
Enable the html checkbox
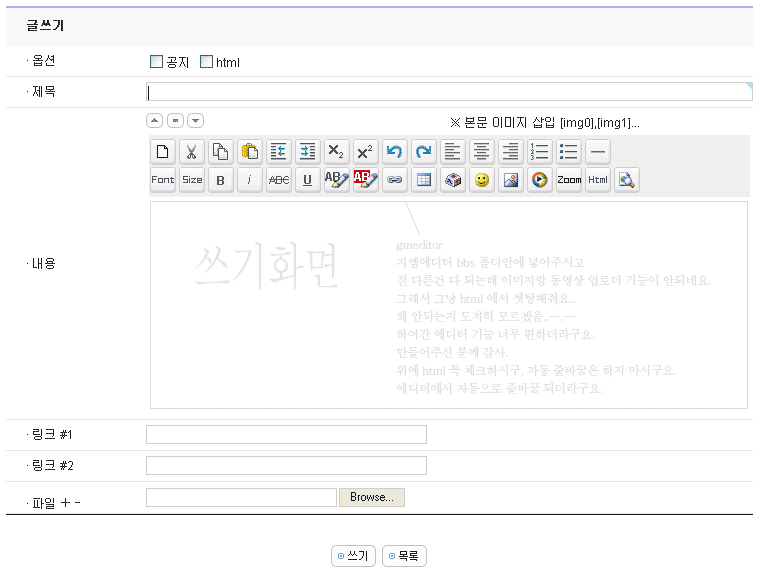pos(207,62)
